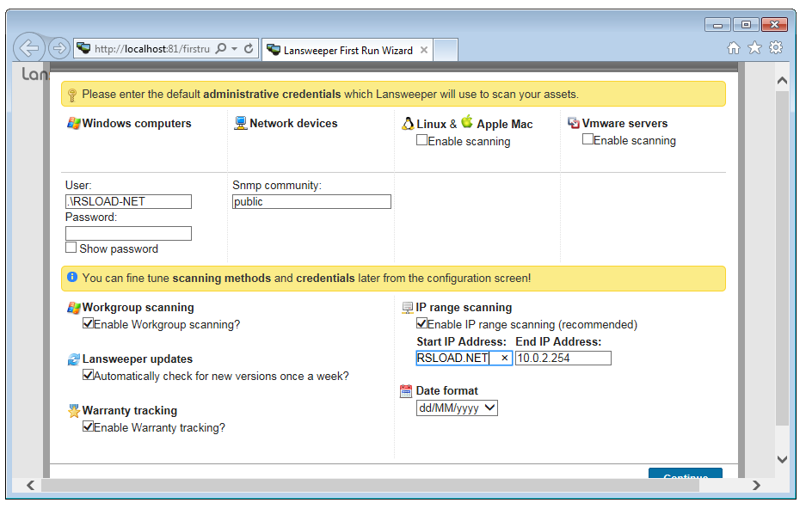Click the Date format calendar icon
Screen dimensions: 812x515
405,391
